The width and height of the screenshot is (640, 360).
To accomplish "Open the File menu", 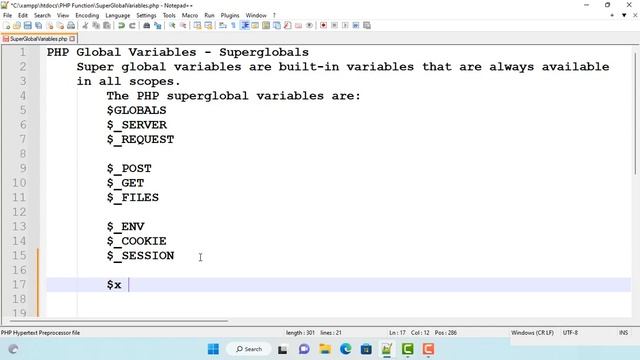I will (7, 15).
